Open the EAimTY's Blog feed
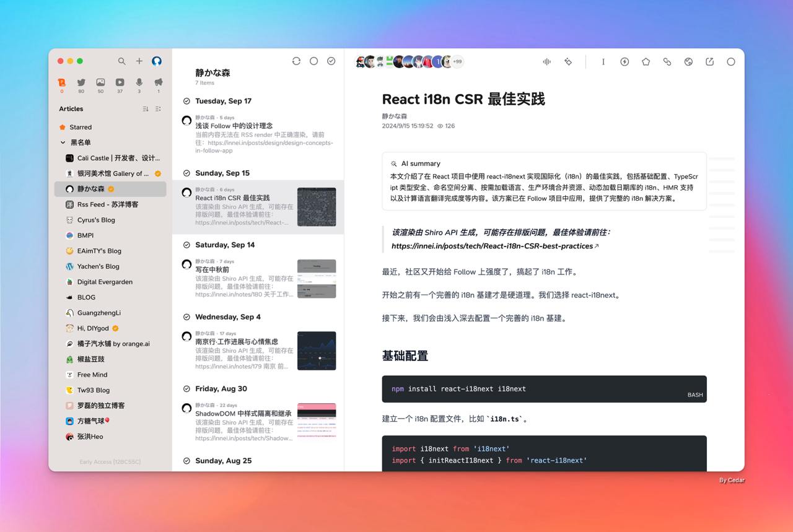Screen dimensions: 793x532 point(110,251)
